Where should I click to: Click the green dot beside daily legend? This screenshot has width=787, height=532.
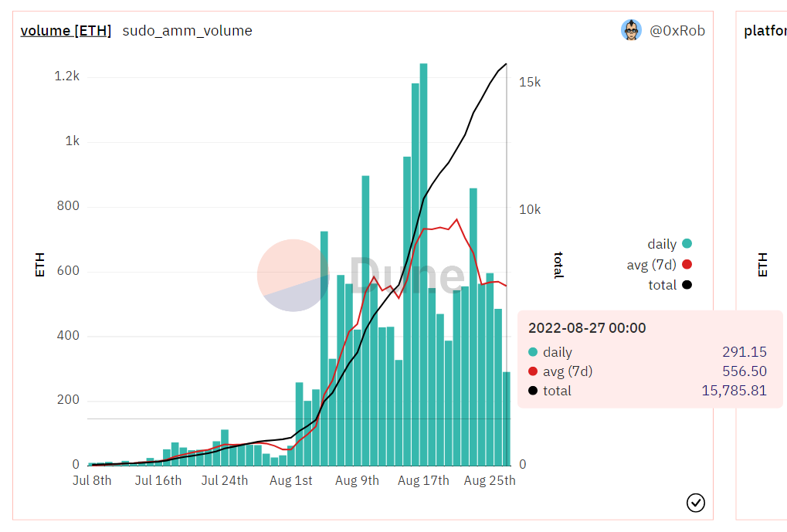click(687, 244)
